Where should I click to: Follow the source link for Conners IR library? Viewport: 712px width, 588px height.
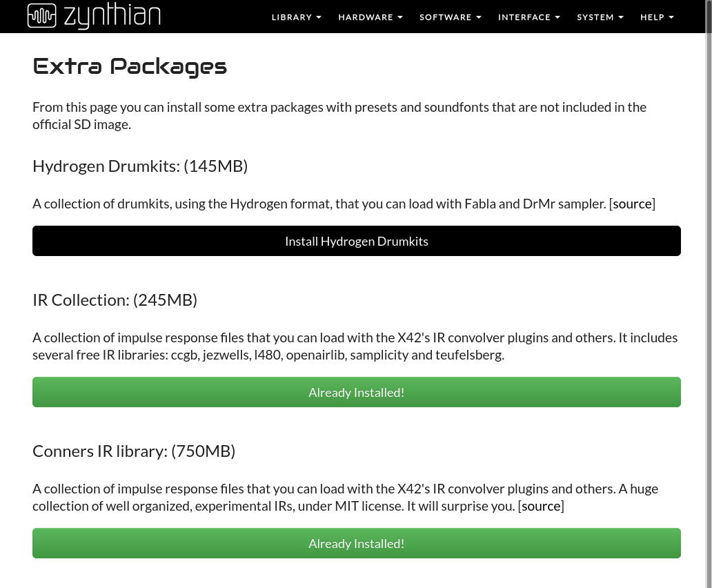tap(541, 506)
